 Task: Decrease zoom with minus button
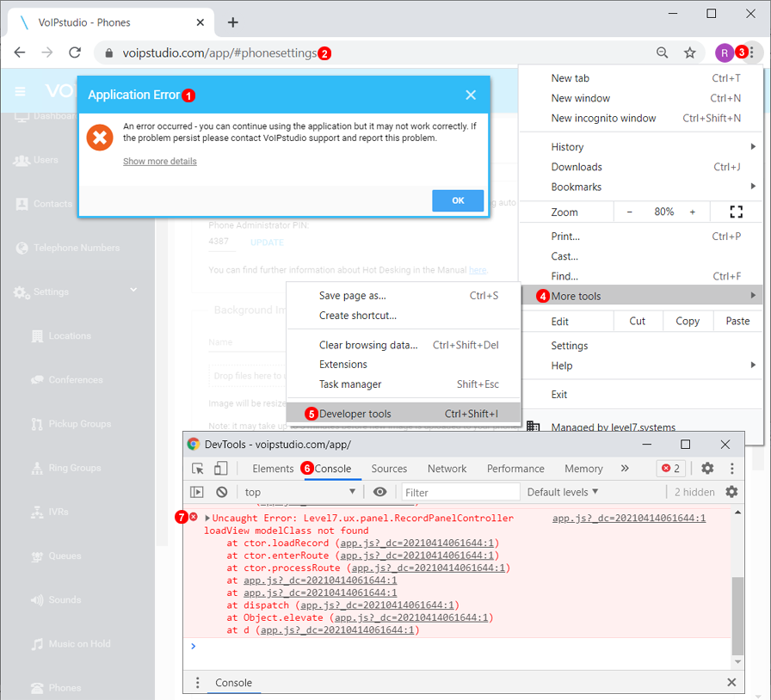[x=629, y=212]
